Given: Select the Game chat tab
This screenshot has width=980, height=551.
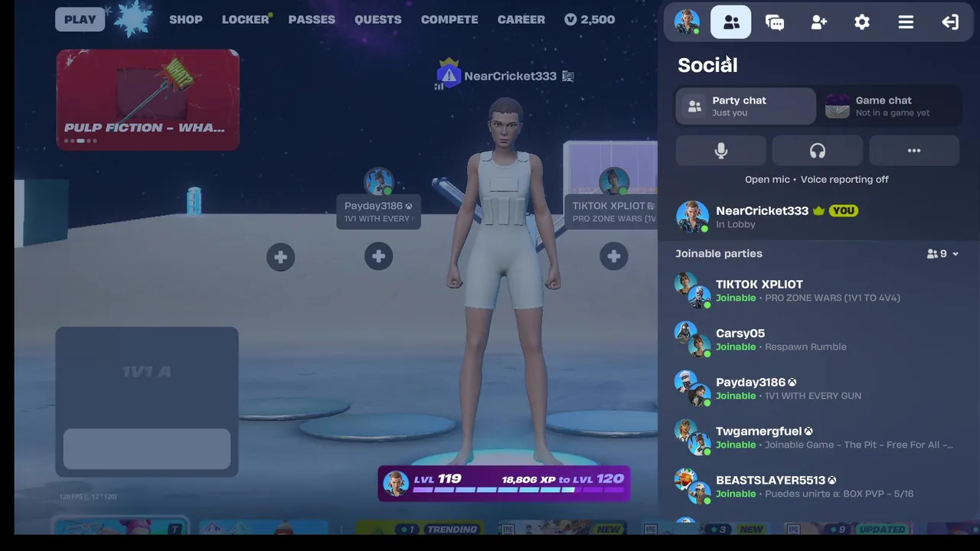Looking at the screenshot, I should (890, 106).
